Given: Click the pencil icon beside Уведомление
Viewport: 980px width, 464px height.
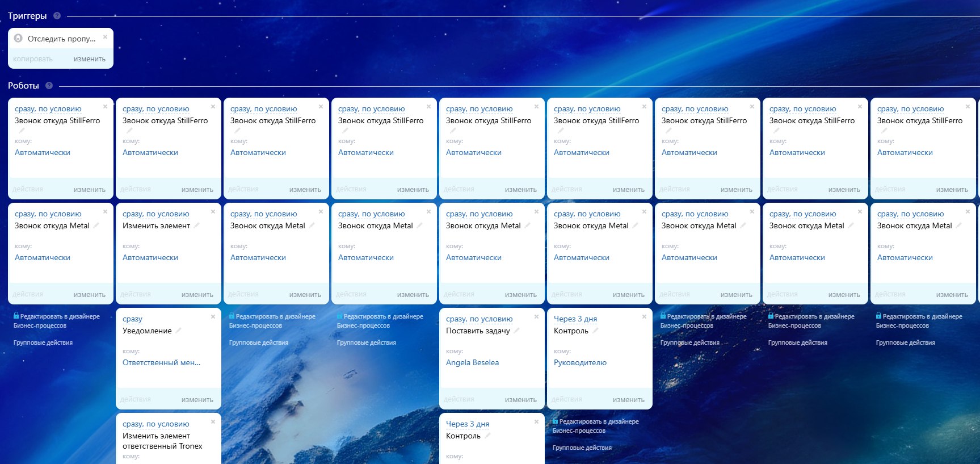Looking at the screenshot, I should 178,331.
